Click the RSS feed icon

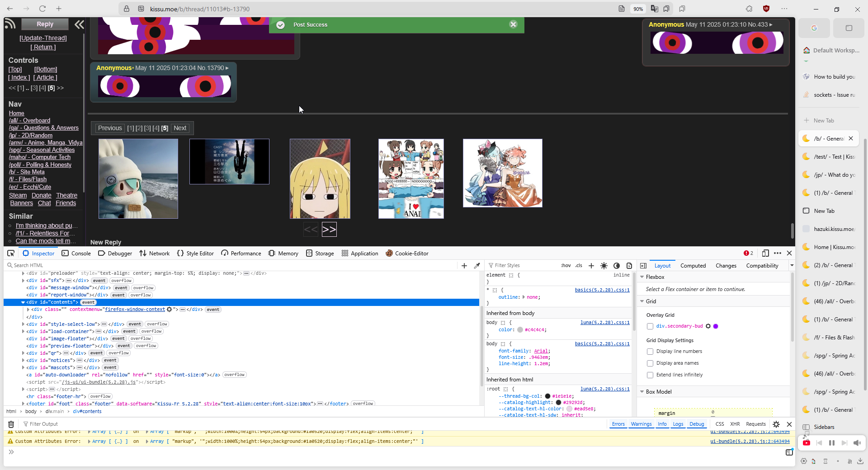[10, 24]
